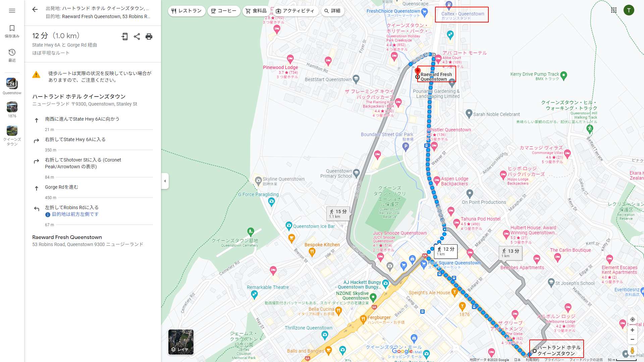This screenshot has width=644, height=362.
Task: Select the 12 分 route label
Action: 445,251
